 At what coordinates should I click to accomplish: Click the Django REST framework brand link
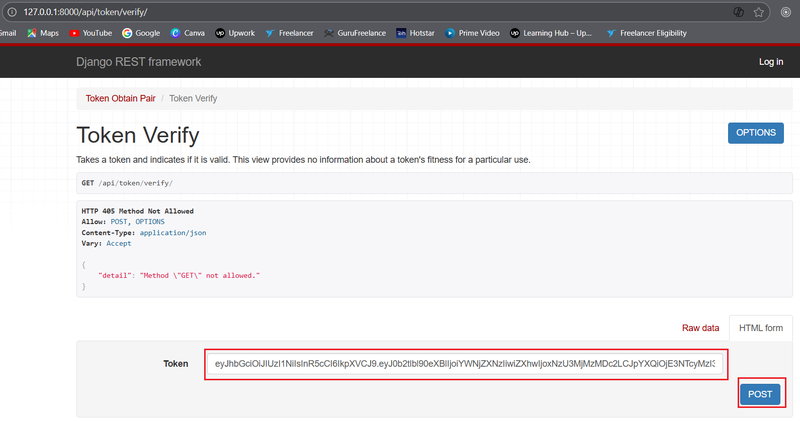point(138,62)
